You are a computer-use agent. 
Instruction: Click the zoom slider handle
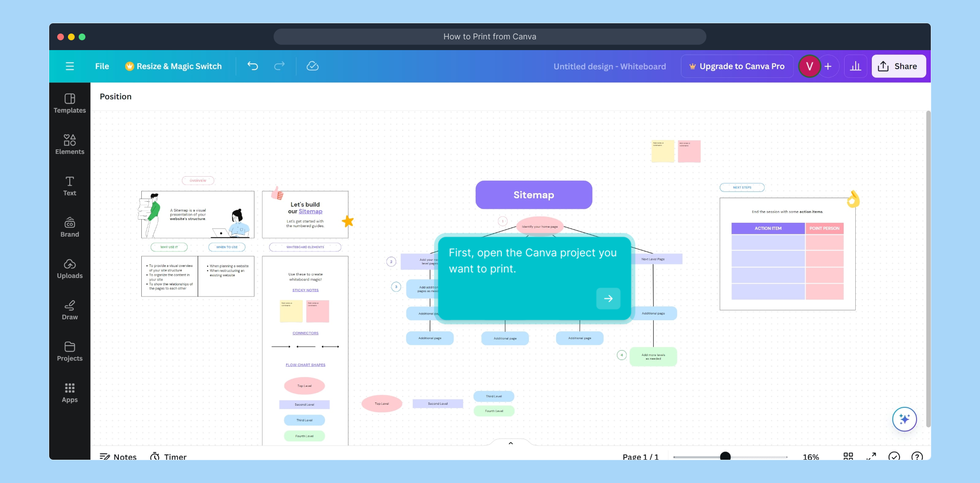pyautogui.click(x=725, y=456)
